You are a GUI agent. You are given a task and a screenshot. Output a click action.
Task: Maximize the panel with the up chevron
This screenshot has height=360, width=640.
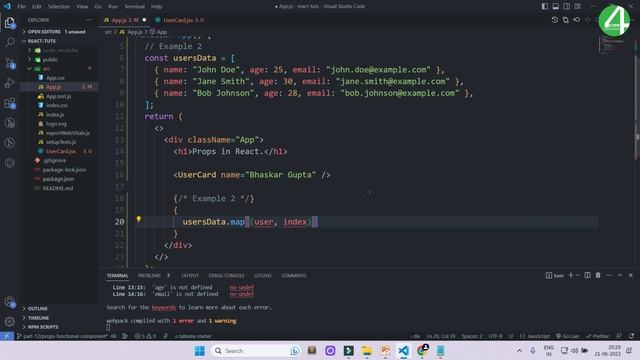[x=620, y=276]
